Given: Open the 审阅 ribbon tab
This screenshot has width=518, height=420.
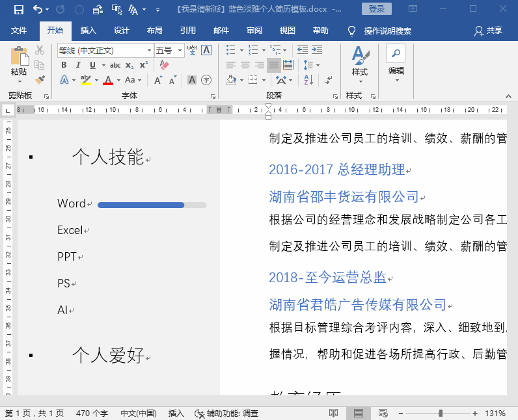Looking at the screenshot, I should point(254,31).
